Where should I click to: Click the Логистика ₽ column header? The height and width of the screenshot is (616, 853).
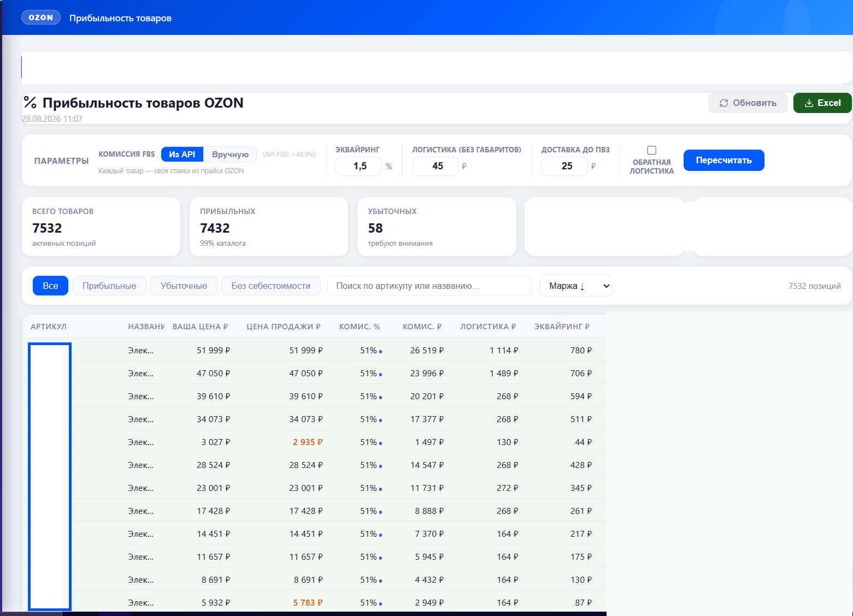point(488,327)
